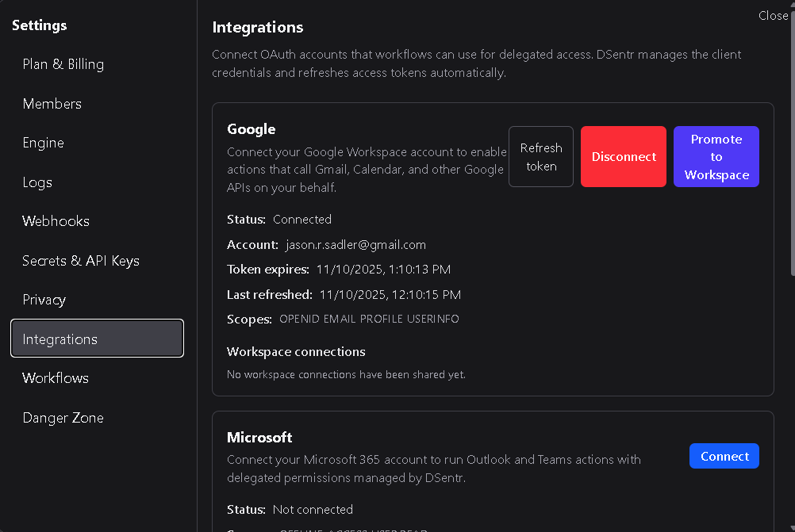Click the Microsoft integration heading
The height and width of the screenshot is (532, 795).
[259, 437]
